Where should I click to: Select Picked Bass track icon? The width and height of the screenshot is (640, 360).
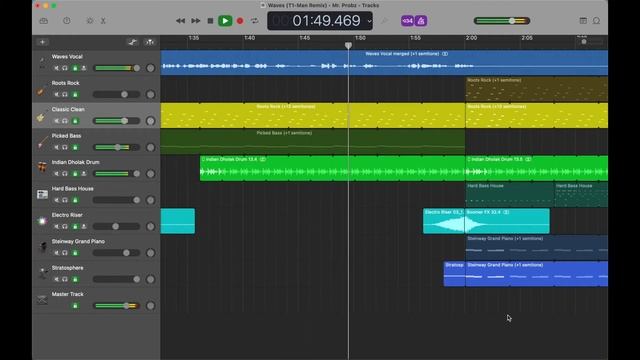(42, 143)
